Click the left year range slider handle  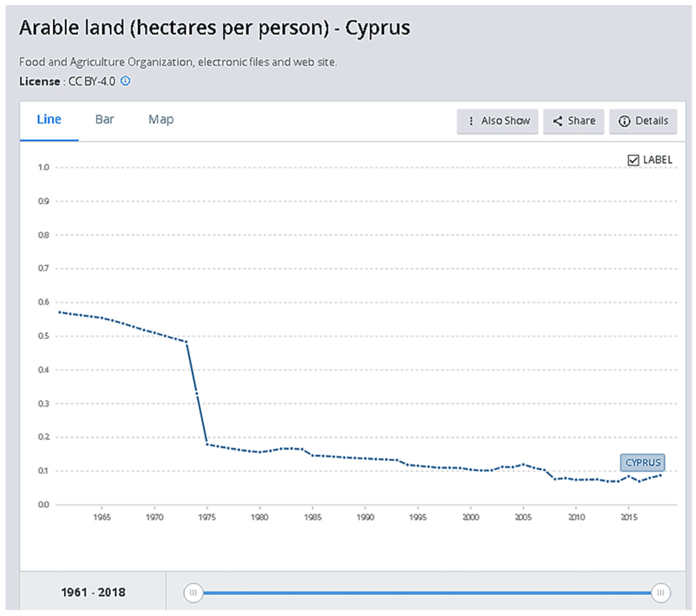tap(193, 592)
